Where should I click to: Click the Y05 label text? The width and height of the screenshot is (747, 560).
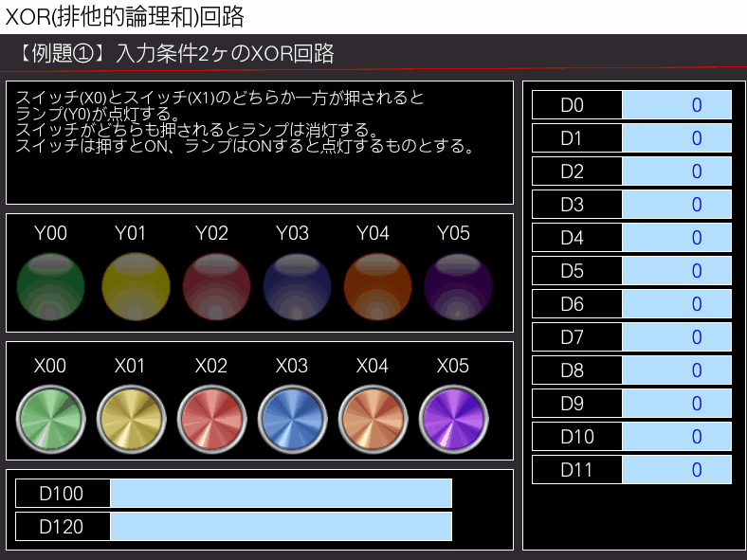click(x=453, y=233)
